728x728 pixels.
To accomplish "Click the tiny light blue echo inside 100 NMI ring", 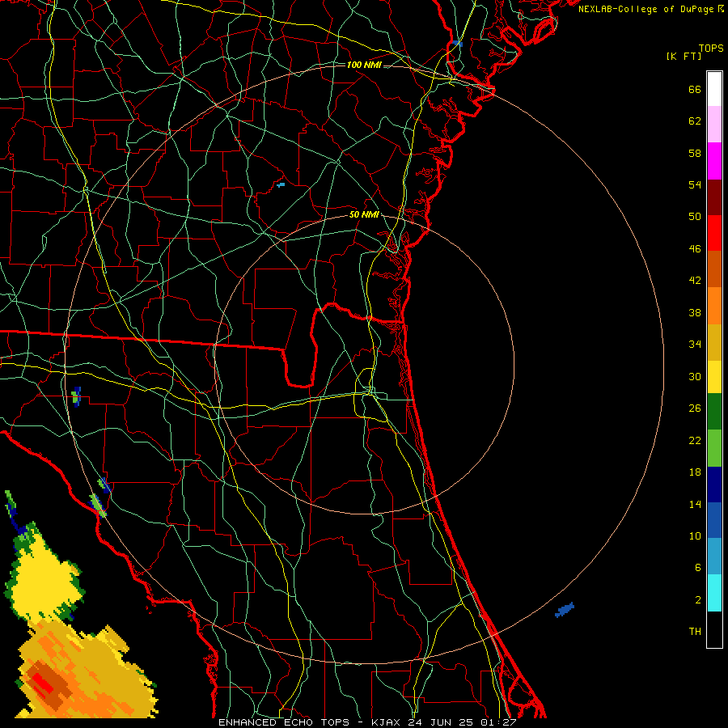I will point(281,184).
